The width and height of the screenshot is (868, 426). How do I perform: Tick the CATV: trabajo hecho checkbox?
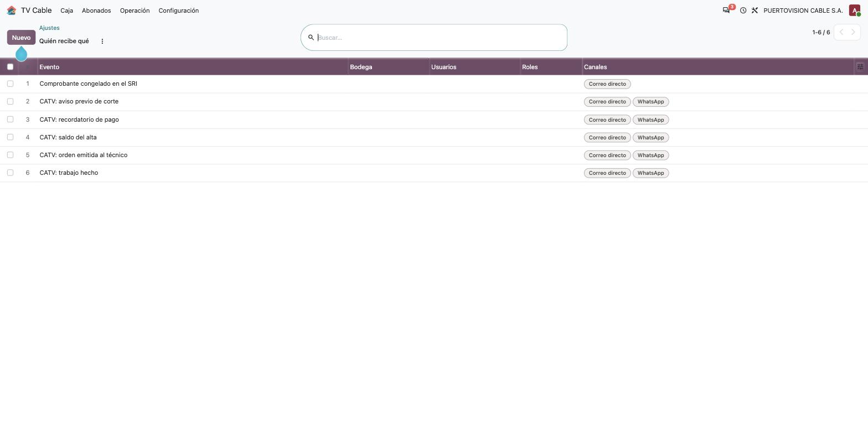tap(10, 173)
